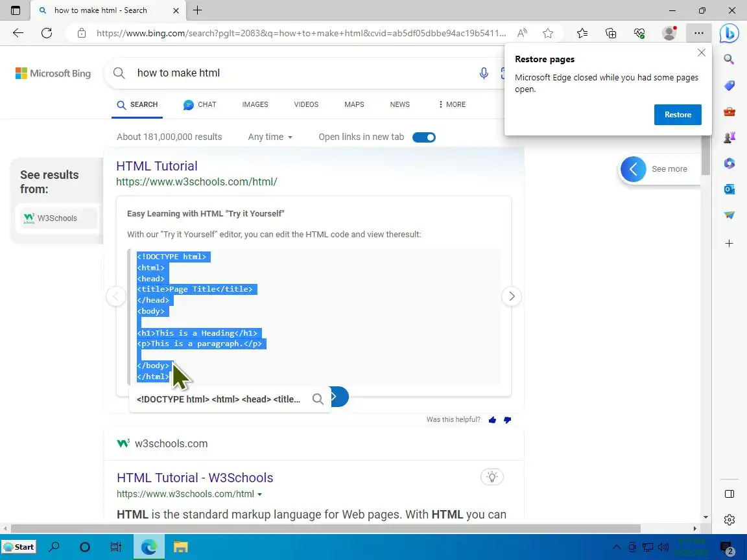Open sidebar Search icon

pyautogui.click(x=729, y=59)
